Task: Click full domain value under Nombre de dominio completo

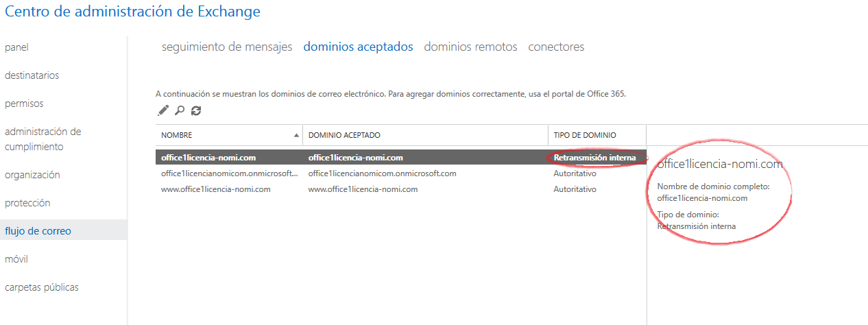Action: click(702, 198)
